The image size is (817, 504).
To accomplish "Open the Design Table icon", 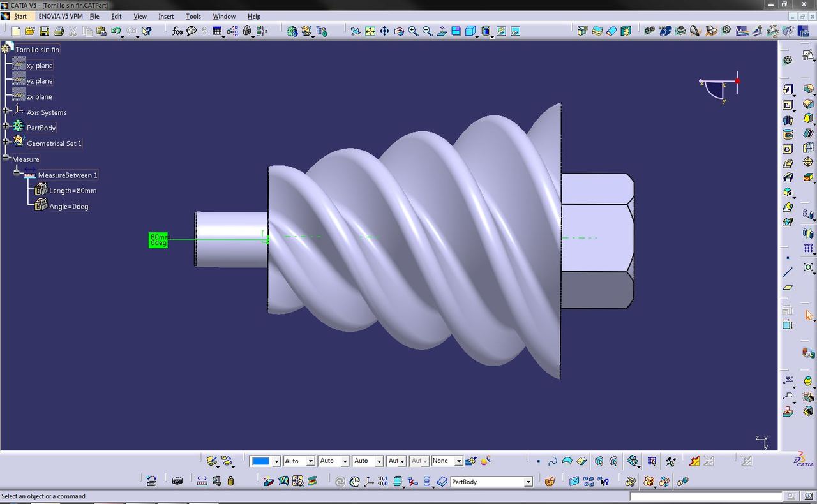I will coord(217,31).
